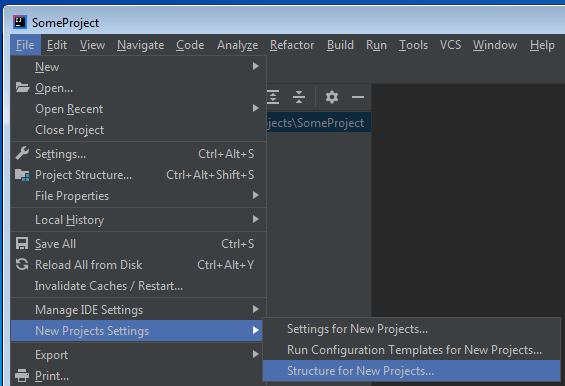Screen dimensions: 565x386
Task: Open the gear options icon in project panel
Action: [x=332, y=97]
